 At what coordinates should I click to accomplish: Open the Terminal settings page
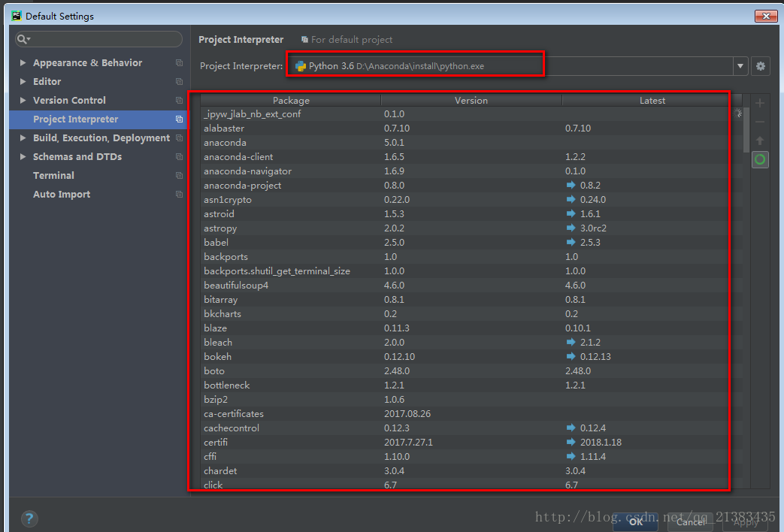[53, 176]
